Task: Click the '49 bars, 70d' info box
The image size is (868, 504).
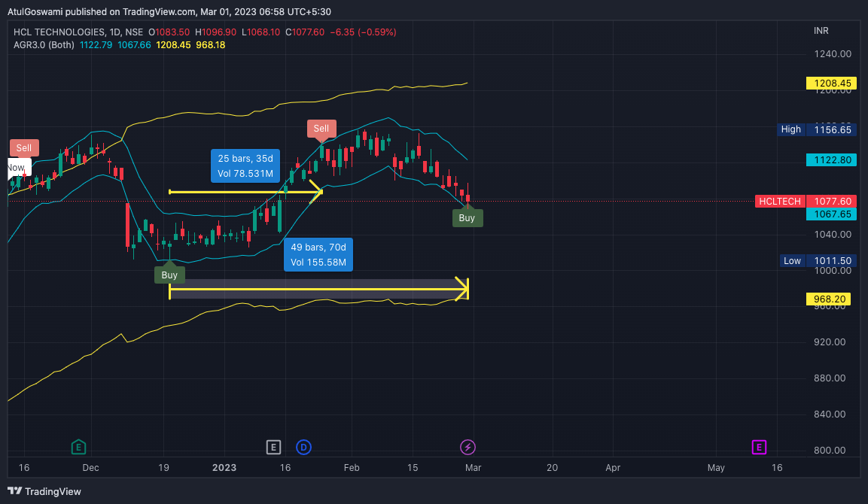Action: coord(318,254)
